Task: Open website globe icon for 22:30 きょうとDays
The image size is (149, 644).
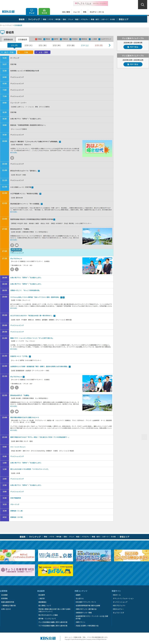Action: (12, 387)
